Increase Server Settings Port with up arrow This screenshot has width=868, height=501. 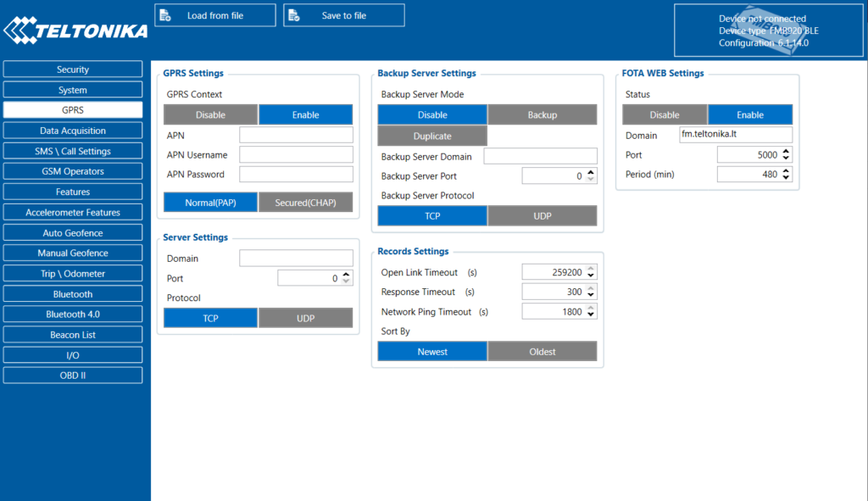[x=346, y=276]
